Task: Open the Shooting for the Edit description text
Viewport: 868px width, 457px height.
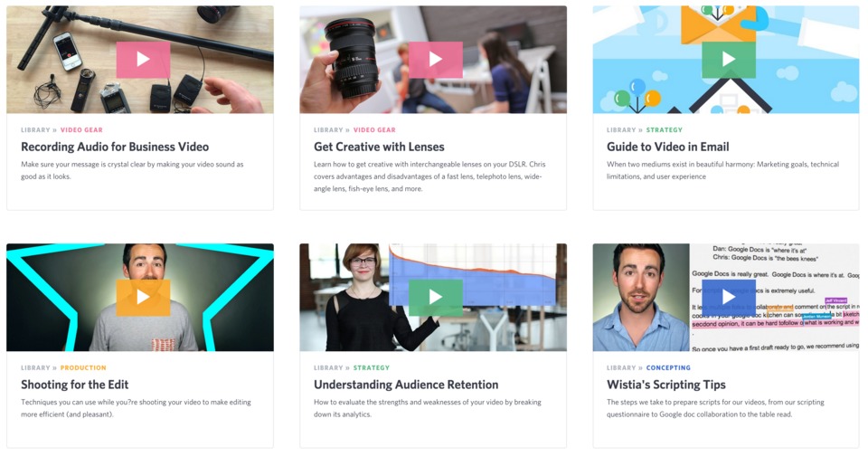Action: click(137, 408)
